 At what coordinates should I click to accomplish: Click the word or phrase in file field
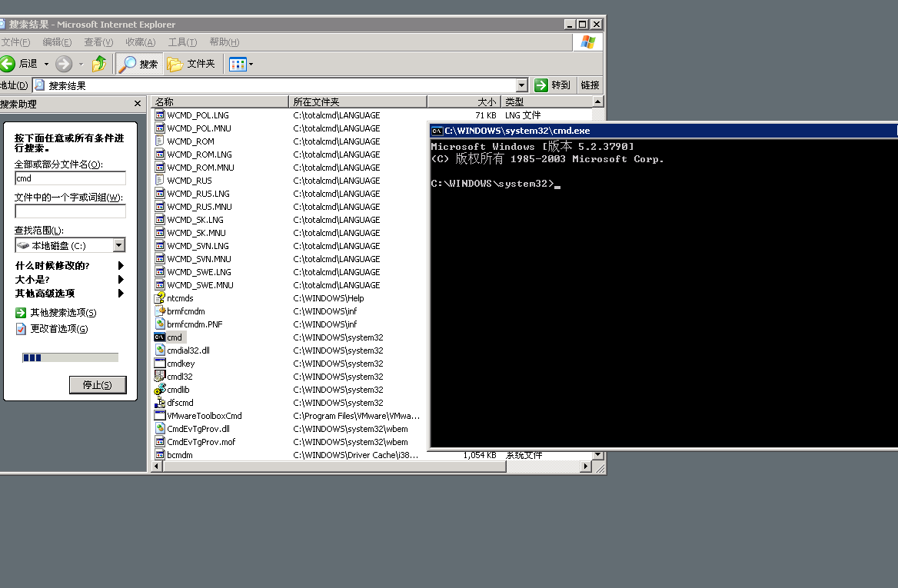(70, 211)
